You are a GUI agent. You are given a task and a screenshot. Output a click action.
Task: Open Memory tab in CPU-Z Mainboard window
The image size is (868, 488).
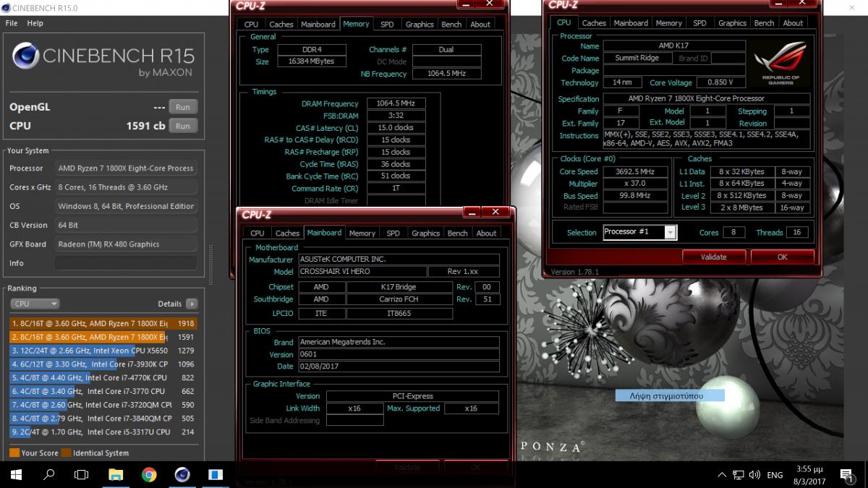coord(362,233)
